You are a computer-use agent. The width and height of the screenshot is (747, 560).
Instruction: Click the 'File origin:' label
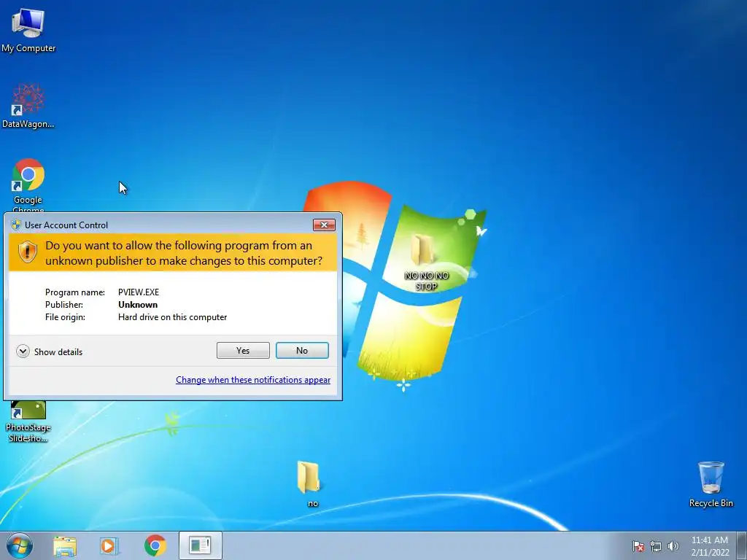65,316
